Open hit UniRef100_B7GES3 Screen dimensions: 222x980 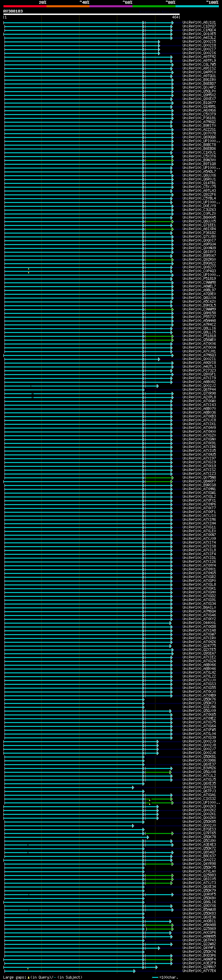(199, 829)
